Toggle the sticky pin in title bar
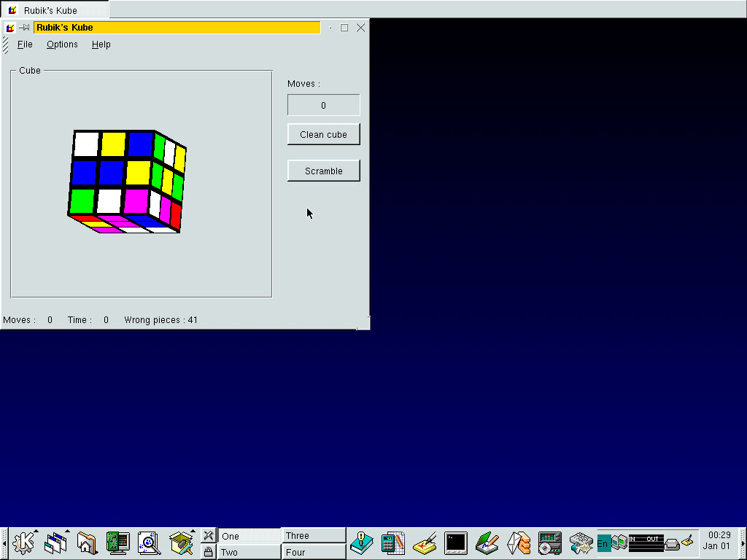The width and height of the screenshot is (747, 560). (x=24, y=28)
